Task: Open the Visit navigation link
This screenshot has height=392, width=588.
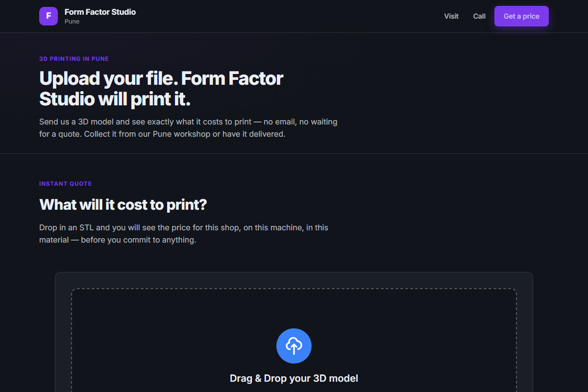Action: [x=451, y=16]
